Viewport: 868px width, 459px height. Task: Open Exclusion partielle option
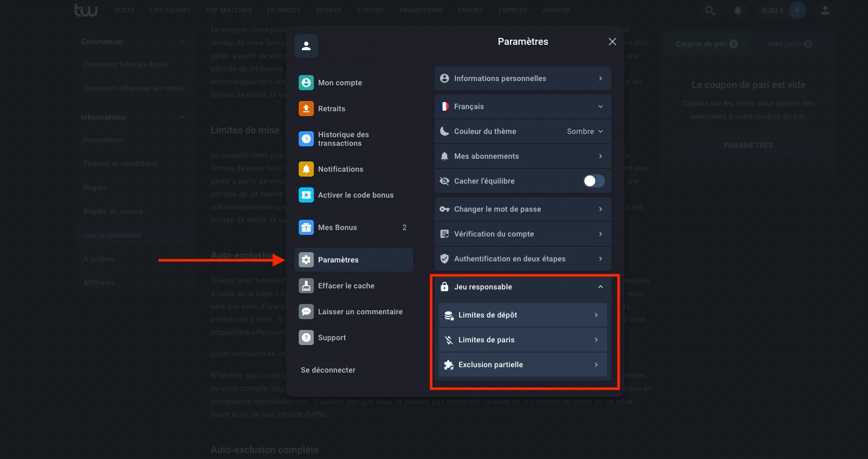point(522,364)
